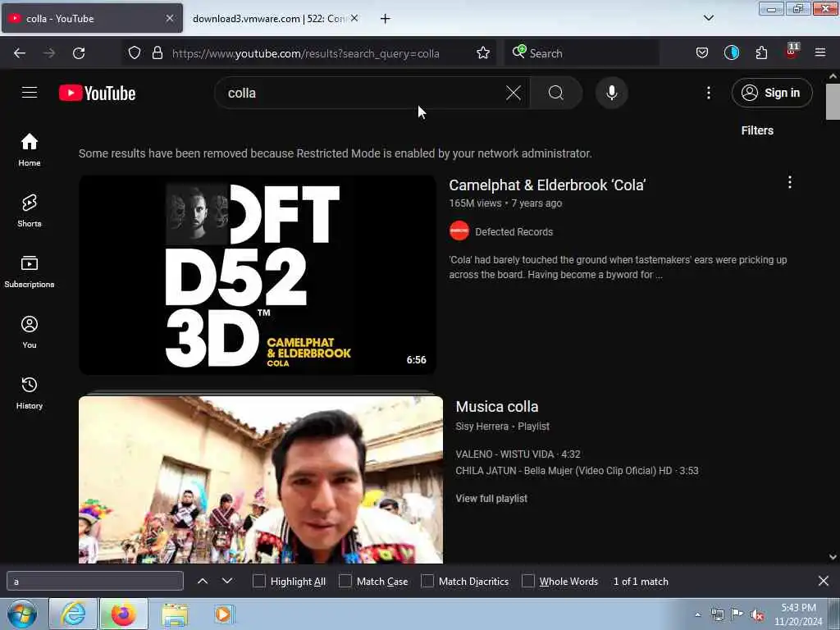
Task: Open Shorts in the sidebar
Action: pyautogui.click(x=30, y=211)
